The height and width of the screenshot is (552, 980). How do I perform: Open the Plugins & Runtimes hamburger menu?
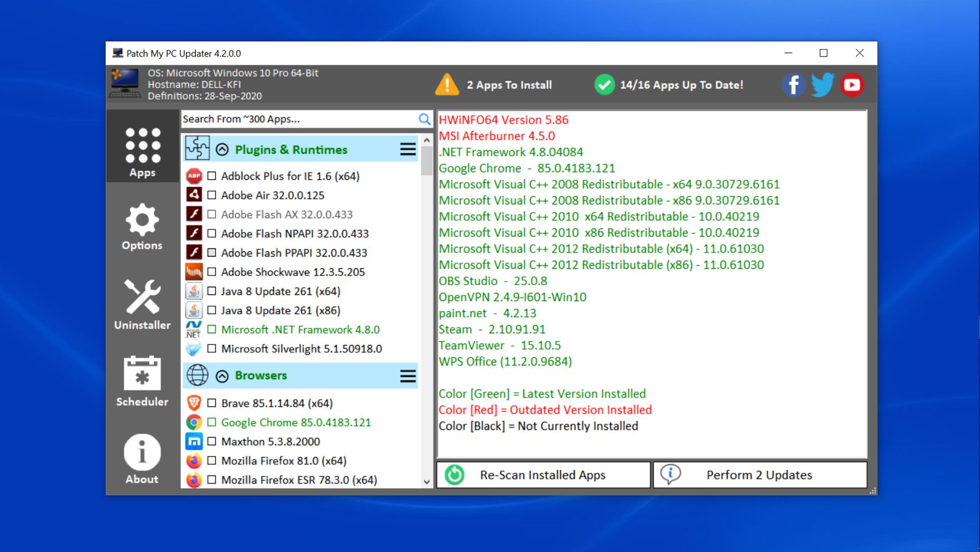(408, 149)
